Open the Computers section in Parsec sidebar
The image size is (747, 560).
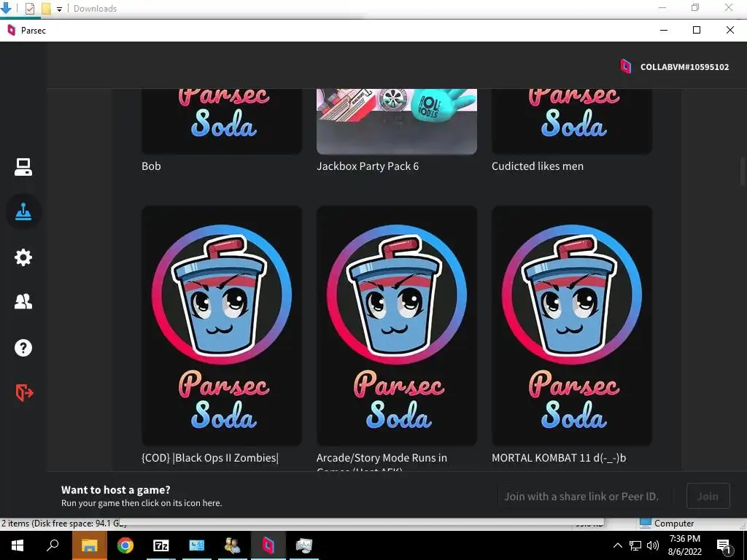[23, 167]
